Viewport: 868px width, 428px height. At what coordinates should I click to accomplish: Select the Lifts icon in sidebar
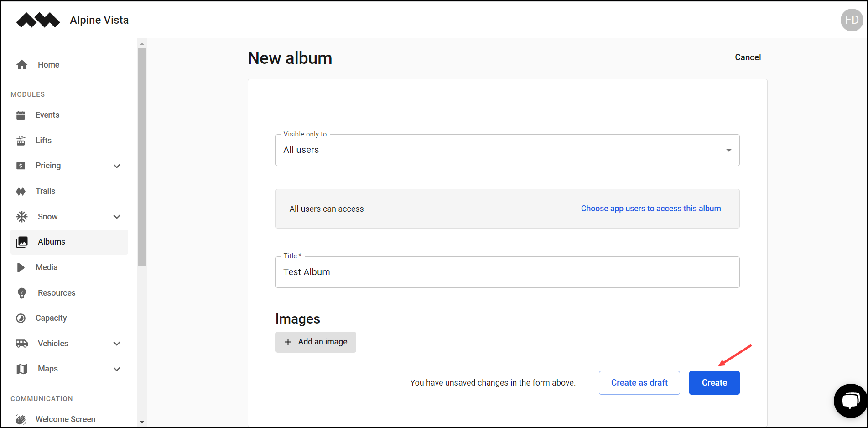coord(21,140)
